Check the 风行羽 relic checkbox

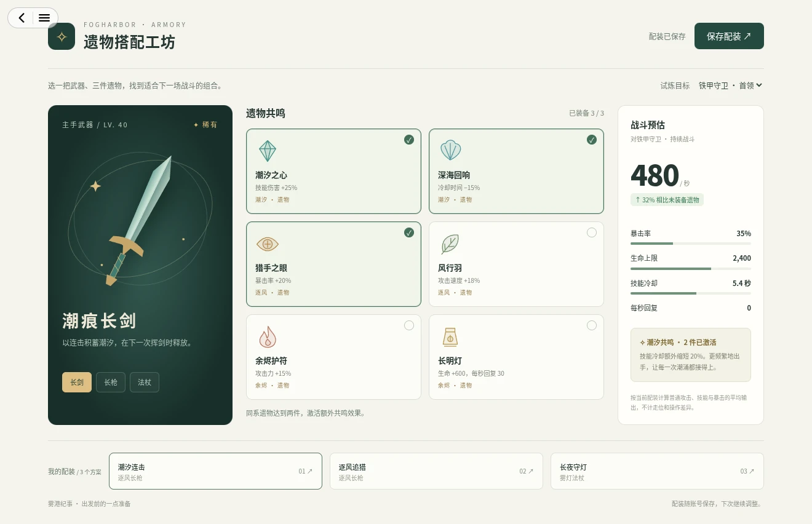[x=592, y=232]
